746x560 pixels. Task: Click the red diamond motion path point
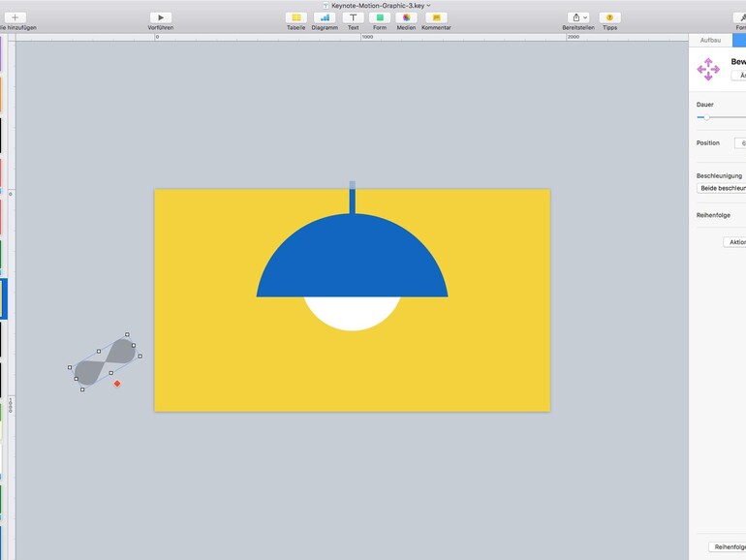tap(117, 384)
